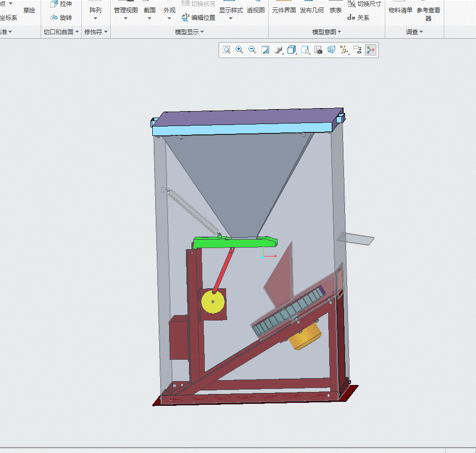Select the Zoom In tool
Viewport: 476px width, 453px height.
point(239,50)
